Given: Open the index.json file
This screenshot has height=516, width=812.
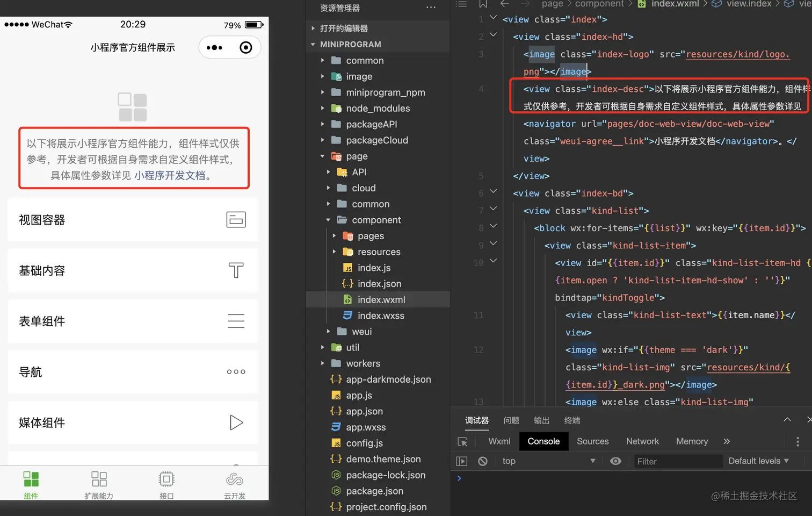Looking at the screenshot, I should click(x=378, y=284).
